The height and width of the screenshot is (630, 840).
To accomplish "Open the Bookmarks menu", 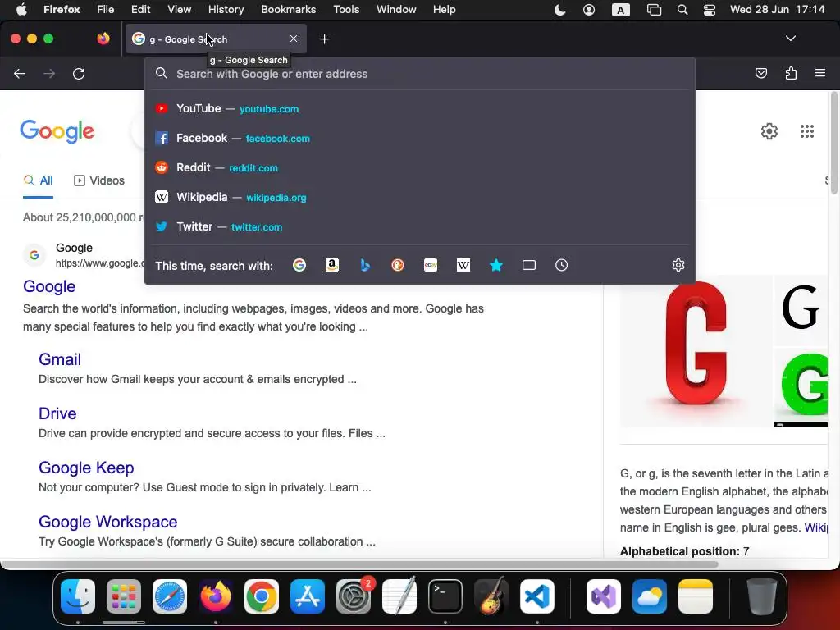I will (288, 10).
